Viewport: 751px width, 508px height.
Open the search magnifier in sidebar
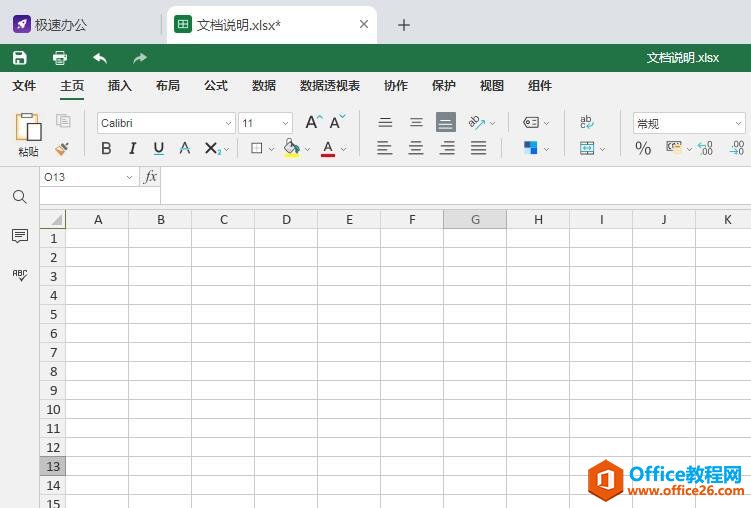(20, 196)
